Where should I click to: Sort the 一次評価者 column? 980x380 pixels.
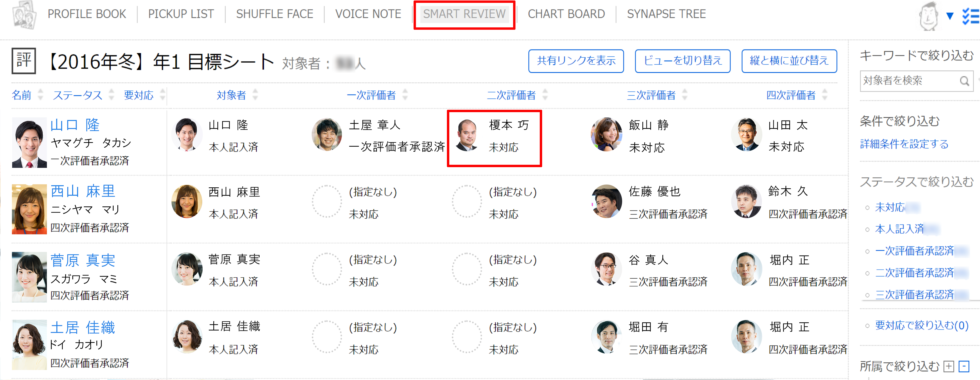point(405,95)
